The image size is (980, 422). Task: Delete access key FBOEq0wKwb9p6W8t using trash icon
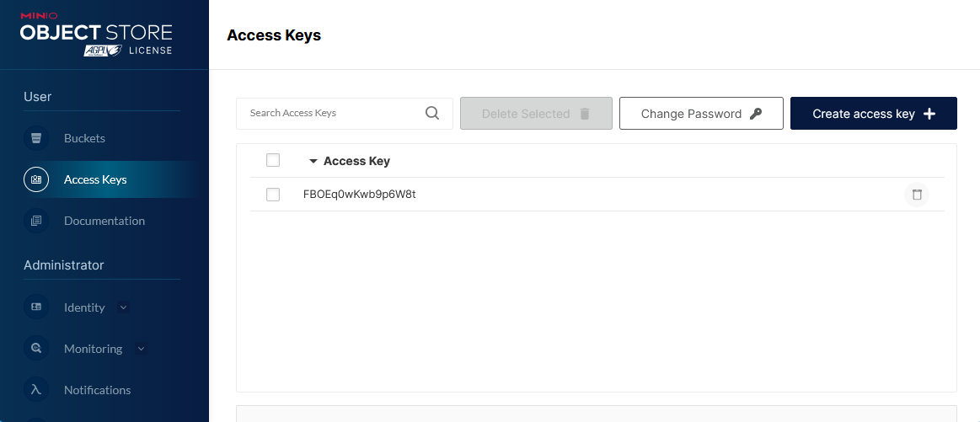point(916,195)
